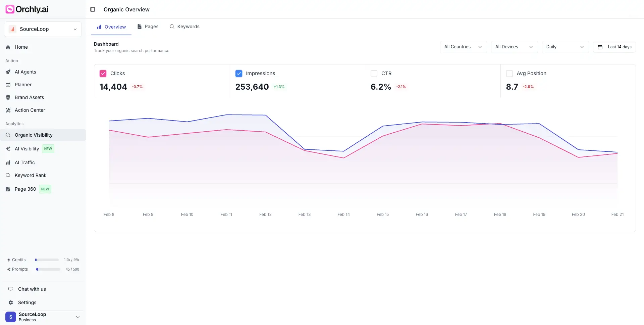Toggle the sidebar collapse icon
The width and height of the screenshot is (644, 325).
pos(93,9)
